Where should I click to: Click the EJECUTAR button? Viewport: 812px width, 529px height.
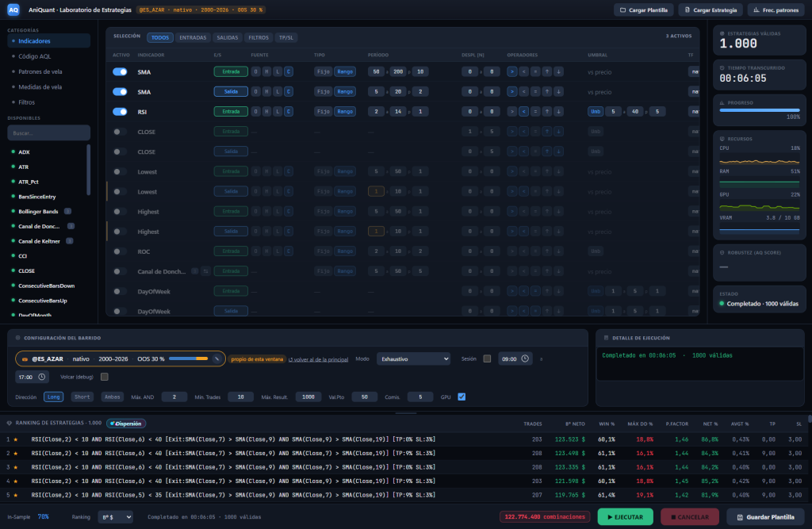coord(625,517)
